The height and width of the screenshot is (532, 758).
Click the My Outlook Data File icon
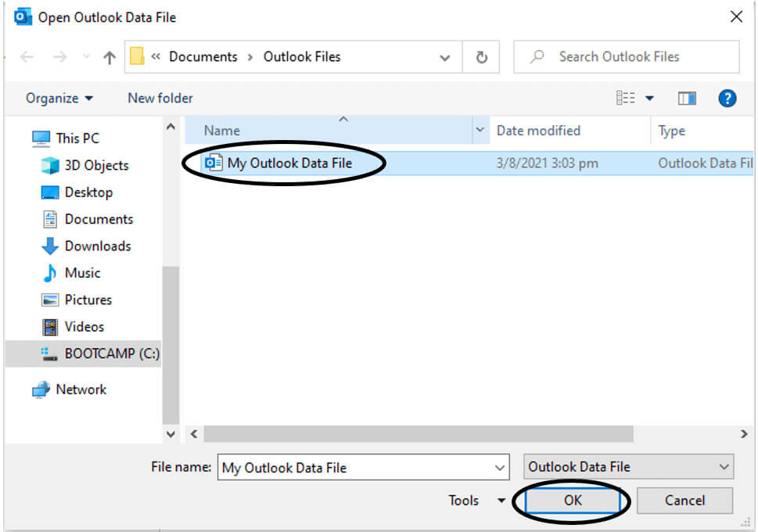[x=214, y=163]
